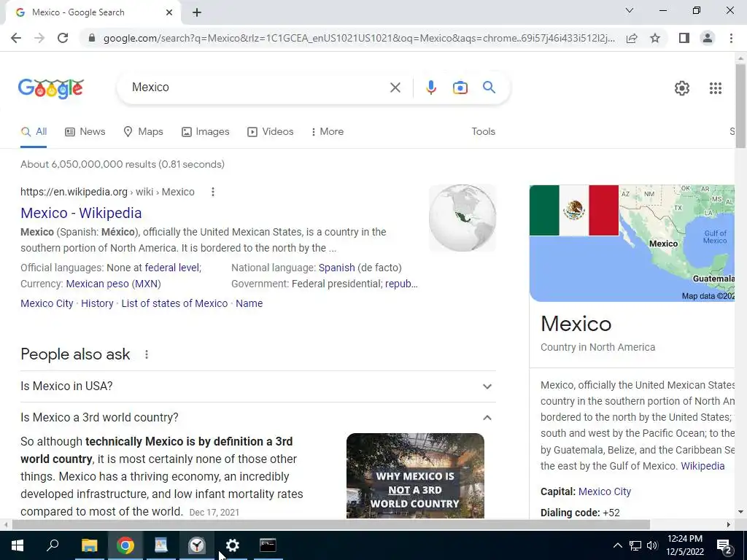Click the Mexican flag image in knowledge panel
Viewport: 747px width, 560px height.
coord(574,211)
